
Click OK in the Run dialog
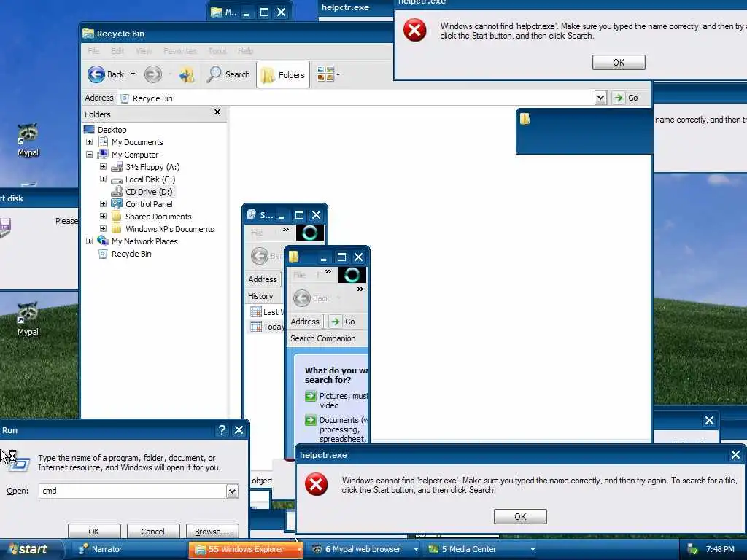point(94,532)
